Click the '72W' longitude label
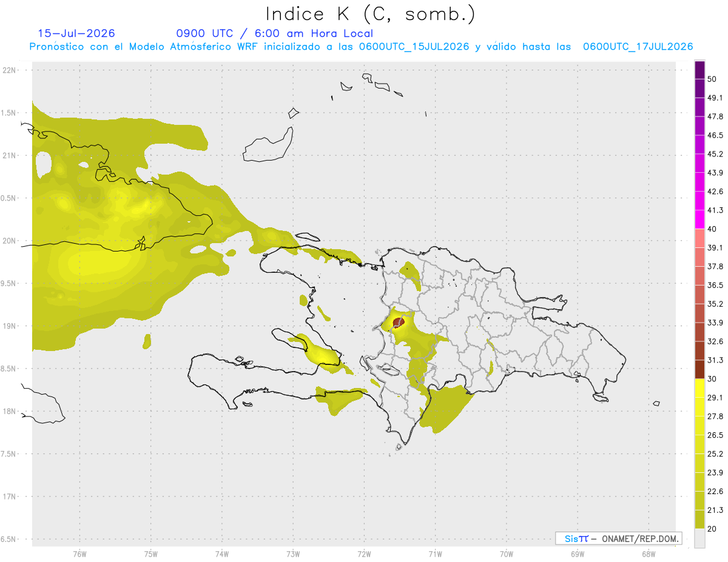This screenshot has height=562, width=728. point(364,555)
